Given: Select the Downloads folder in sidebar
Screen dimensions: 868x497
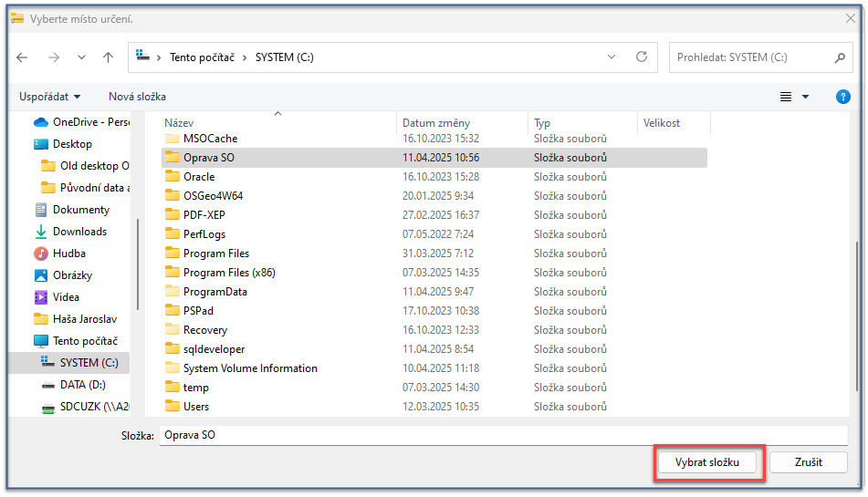Looking at the screenshot, I should tap(78, 232).
